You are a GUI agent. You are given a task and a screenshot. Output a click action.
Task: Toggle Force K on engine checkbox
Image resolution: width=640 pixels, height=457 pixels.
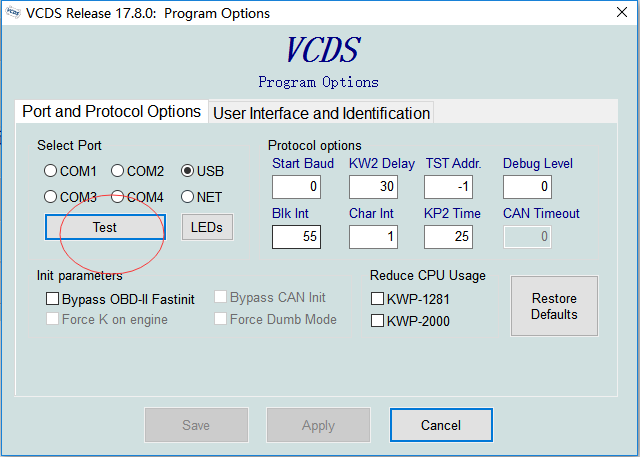point(52,319)
